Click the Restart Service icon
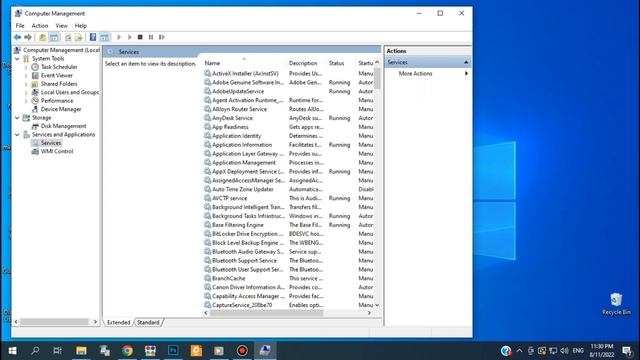The height and width of the screenshot is (360, 640). (162, 37)
